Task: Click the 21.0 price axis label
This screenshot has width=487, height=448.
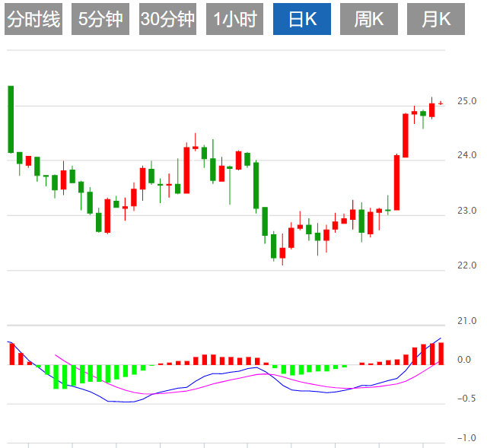Action: [x=466, y=321]
